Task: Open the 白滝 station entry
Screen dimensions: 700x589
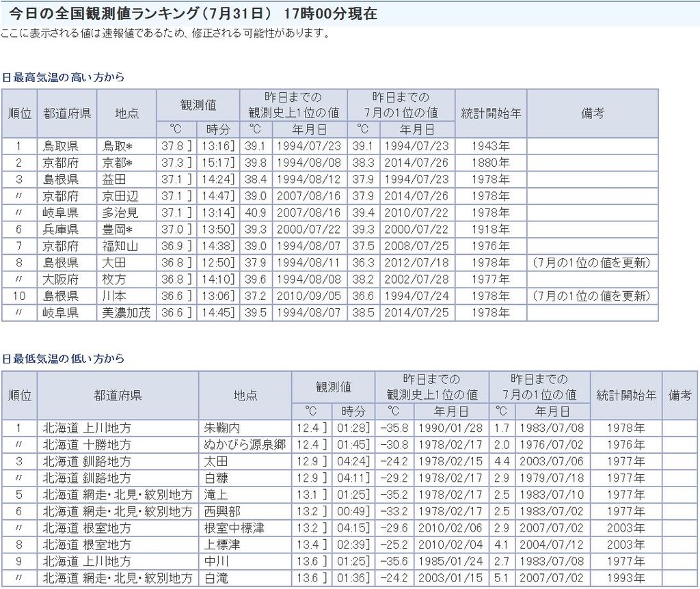Action: [217, 578]
